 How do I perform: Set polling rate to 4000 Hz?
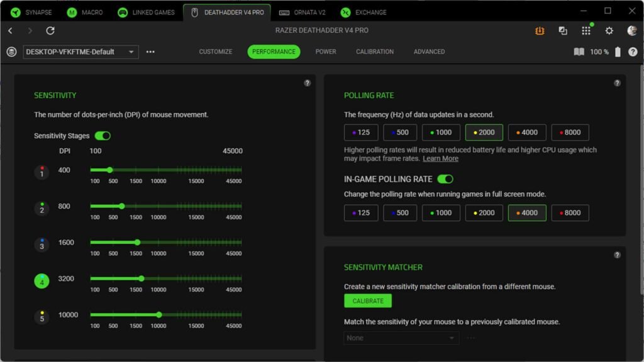(527, 132)
